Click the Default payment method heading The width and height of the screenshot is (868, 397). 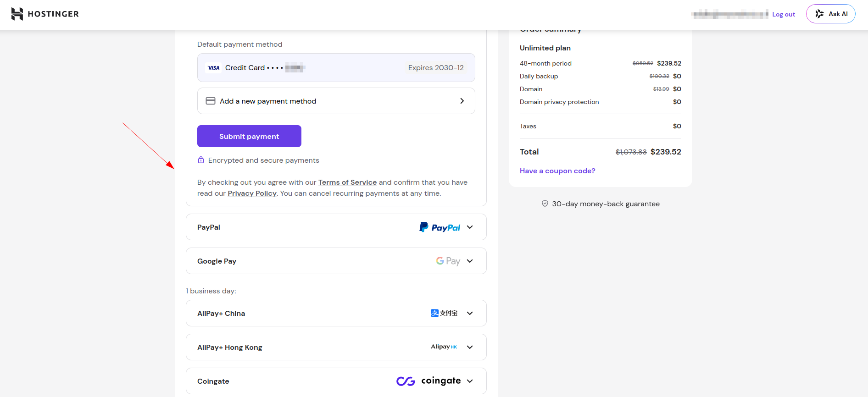(x=239, y=44)
